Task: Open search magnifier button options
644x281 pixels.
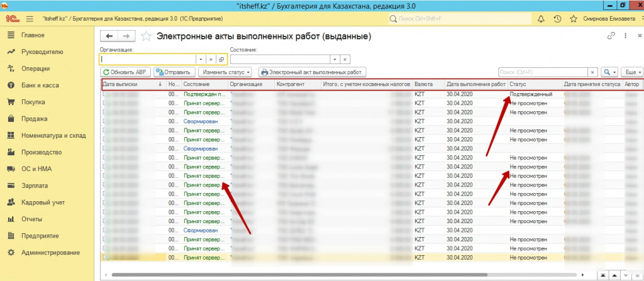Action: click(609, 72)
